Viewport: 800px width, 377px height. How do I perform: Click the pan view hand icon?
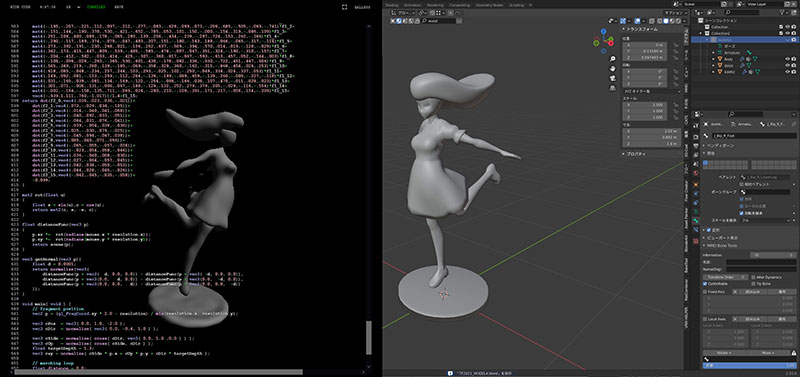(613, 68)
